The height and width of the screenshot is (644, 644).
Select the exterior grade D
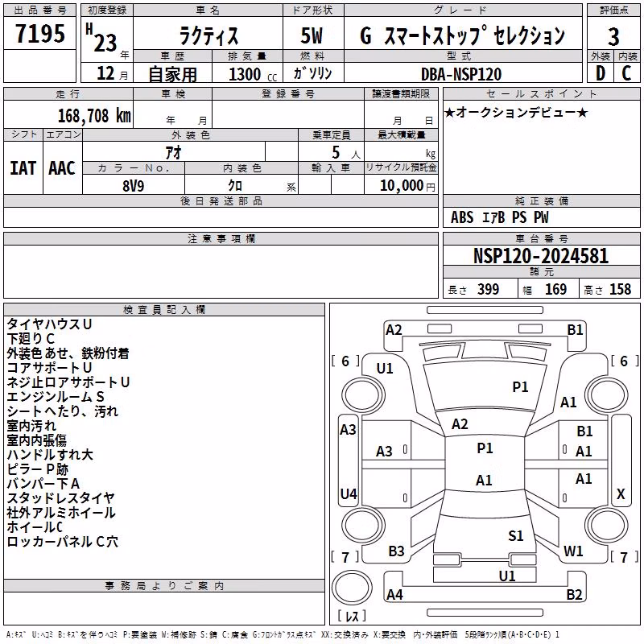(601, 73)
